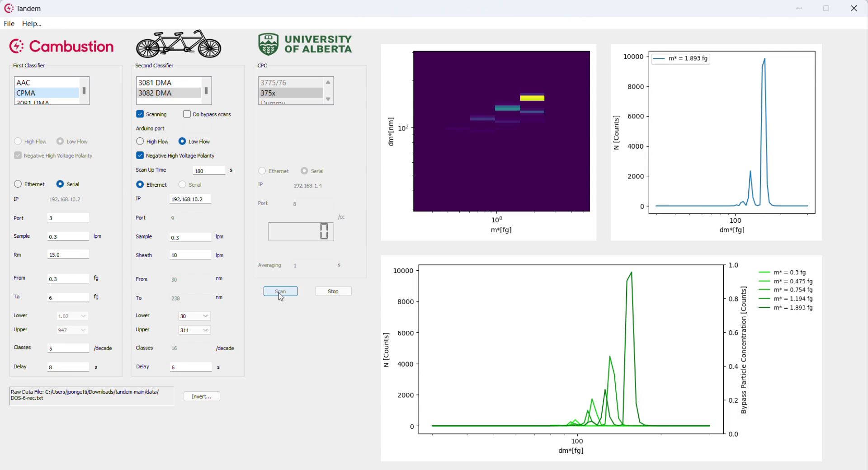Open the File menu

(9, 23)
